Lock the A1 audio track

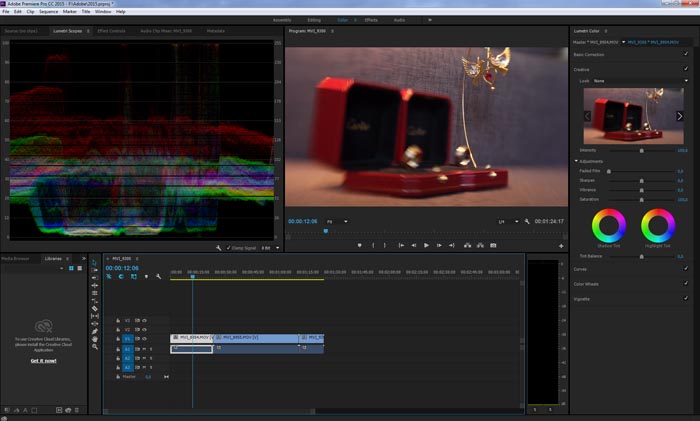tap(118, 349)
